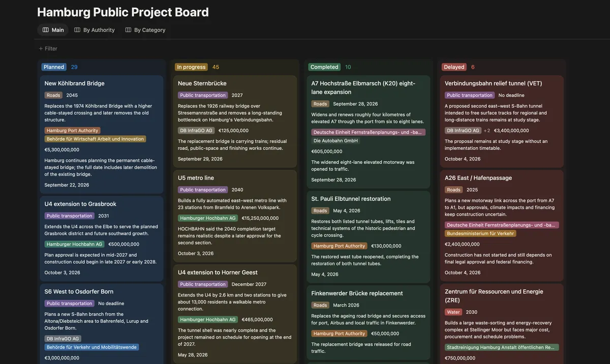Click the December 2027 deadline on Horner Geest

click(249, 284)
